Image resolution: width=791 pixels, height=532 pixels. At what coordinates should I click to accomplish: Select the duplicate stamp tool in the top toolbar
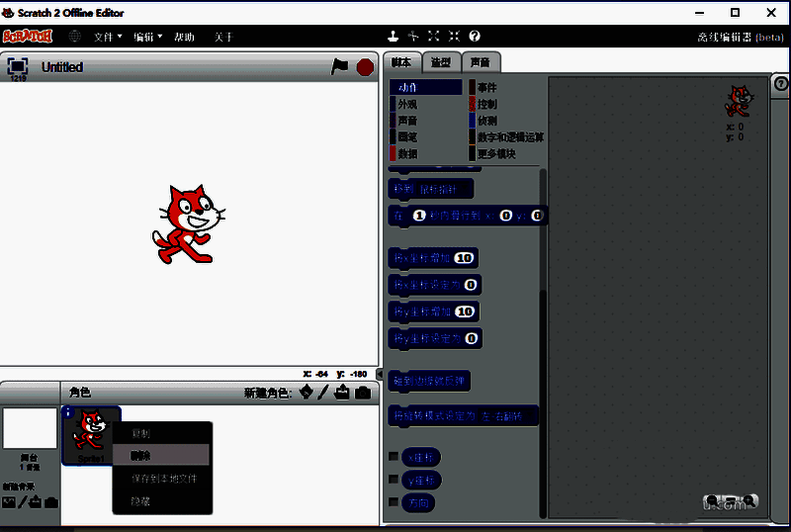[x=393, y=37]
